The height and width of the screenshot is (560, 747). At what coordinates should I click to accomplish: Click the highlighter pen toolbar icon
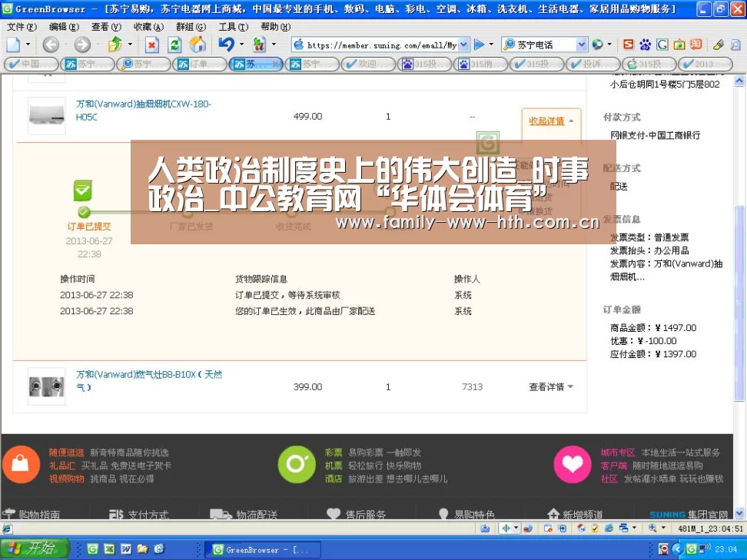click(x=719, y=45)
